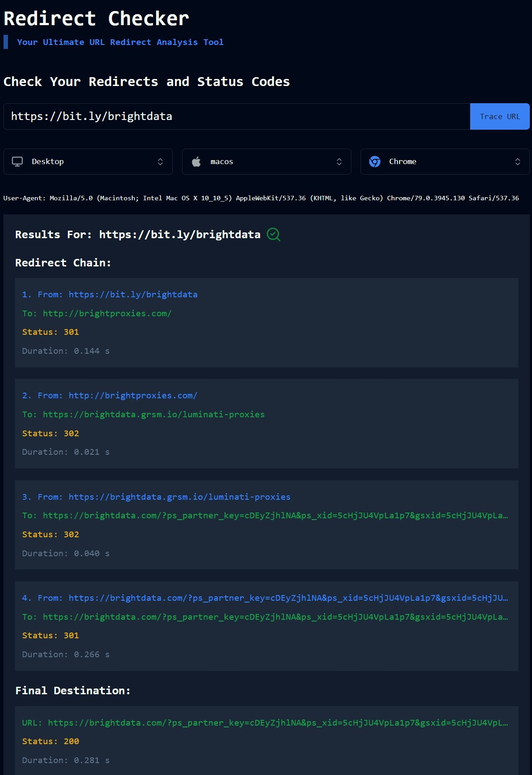Select 'Status: 302' in step 2
The image size is (532, 775).
pyautogui.click(x=51, y=433)
